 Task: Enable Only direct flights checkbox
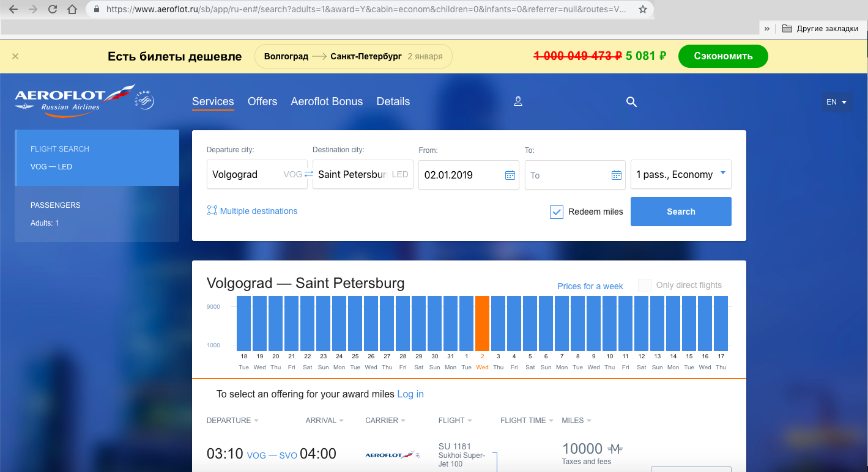644,286
